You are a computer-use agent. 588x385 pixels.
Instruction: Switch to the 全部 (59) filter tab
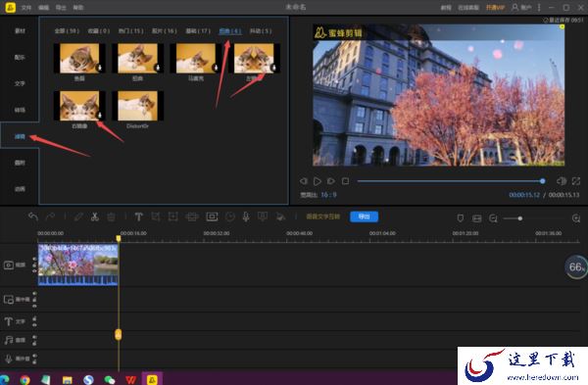pyautogui.click(x=67, y=30)
